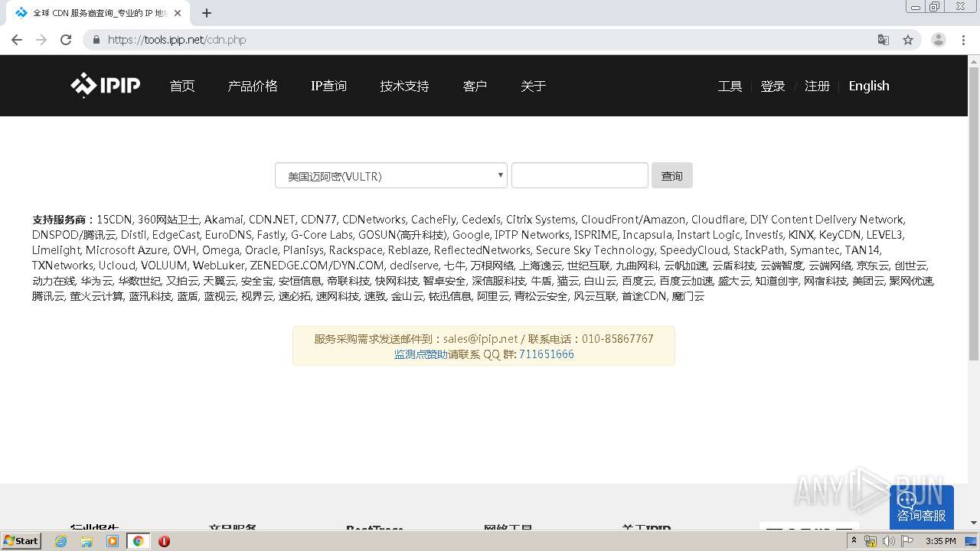Click the taskbar clock showing 3:35 PM
Image resolution: width=980 pixels, height=551 pixels.
click(941, 541)
